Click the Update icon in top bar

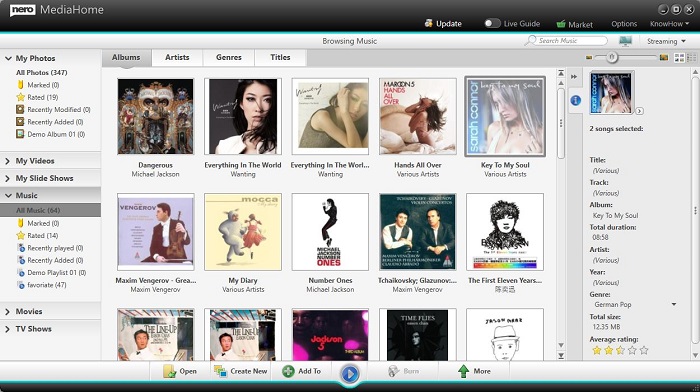[429, 23]
